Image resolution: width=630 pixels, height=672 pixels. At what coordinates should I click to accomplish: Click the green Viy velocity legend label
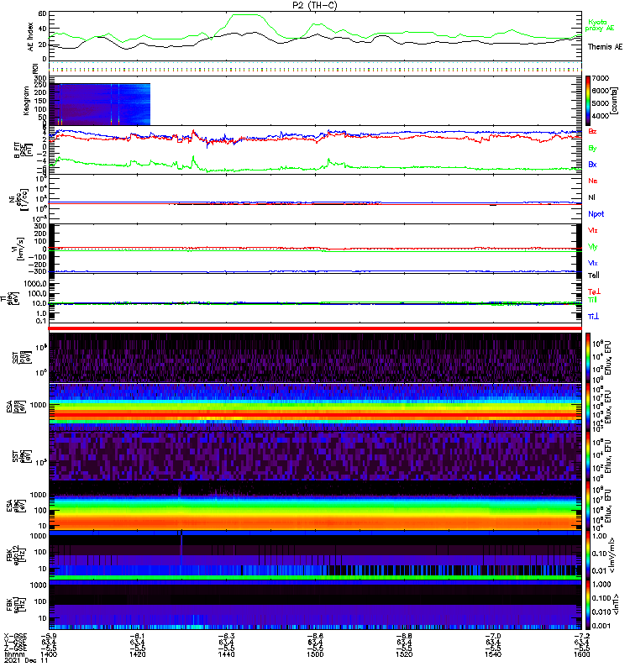tap(593, 246)
